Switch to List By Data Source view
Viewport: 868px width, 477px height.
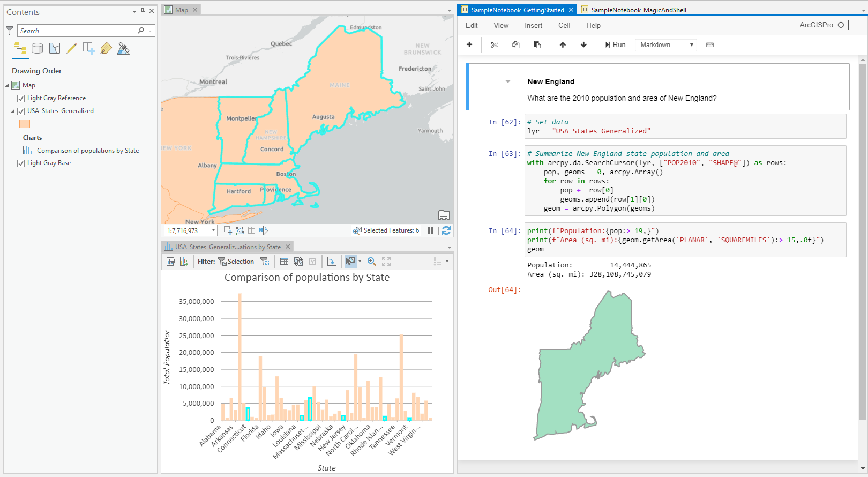(x=38, y=49)
